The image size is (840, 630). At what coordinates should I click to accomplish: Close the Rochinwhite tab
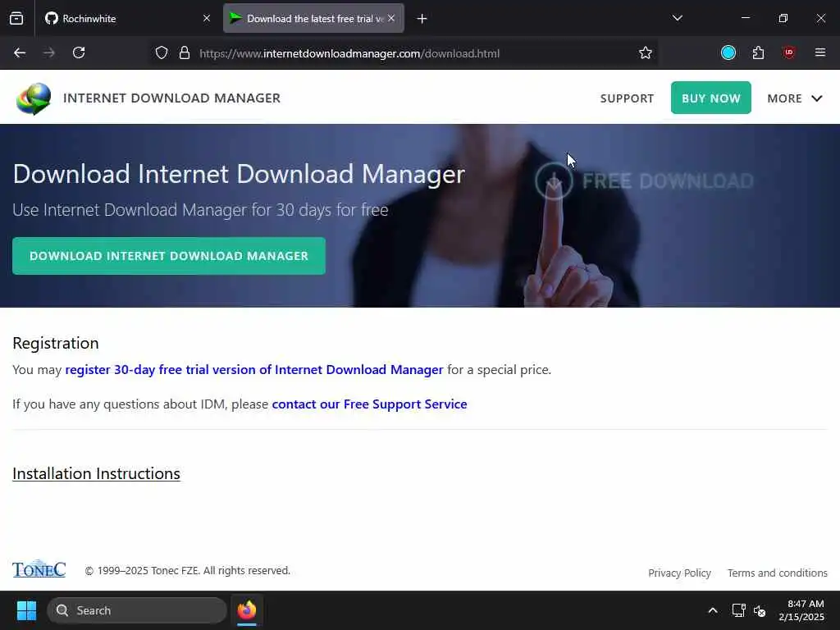(207, 19)
